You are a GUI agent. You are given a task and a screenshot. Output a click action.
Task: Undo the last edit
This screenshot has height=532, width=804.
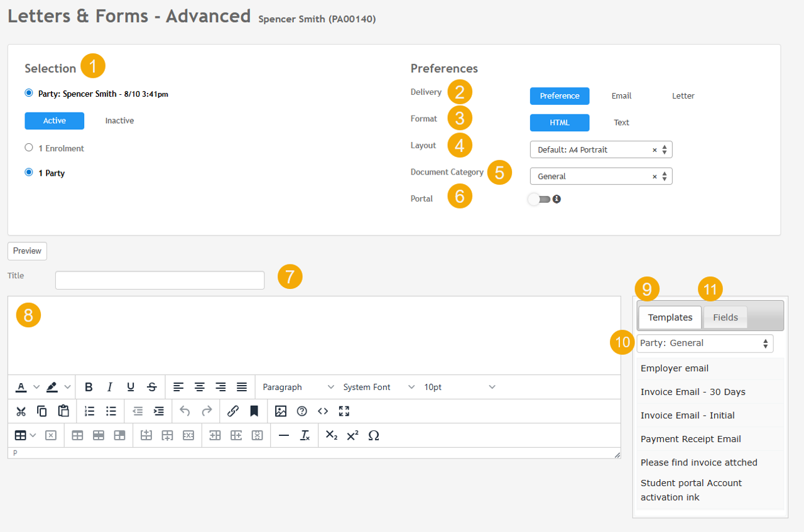(185, 411)
